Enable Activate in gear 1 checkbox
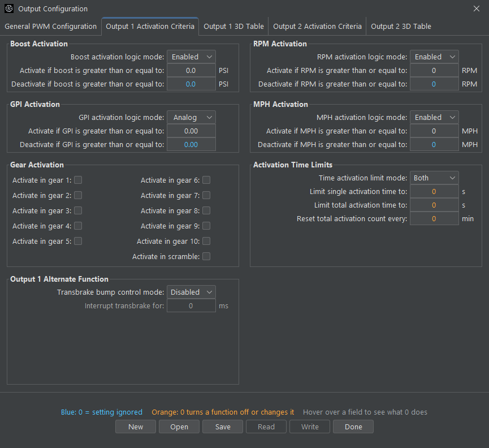The height and width of the screenshot is (448, 489). [x=78, y=180]
